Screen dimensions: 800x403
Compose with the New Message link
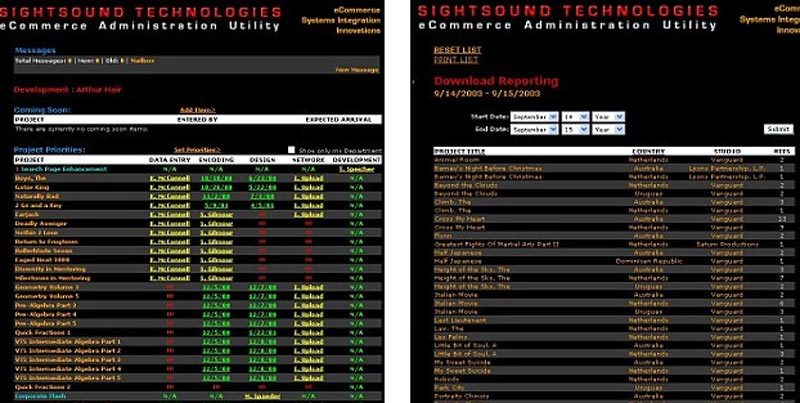pos(356,70)
